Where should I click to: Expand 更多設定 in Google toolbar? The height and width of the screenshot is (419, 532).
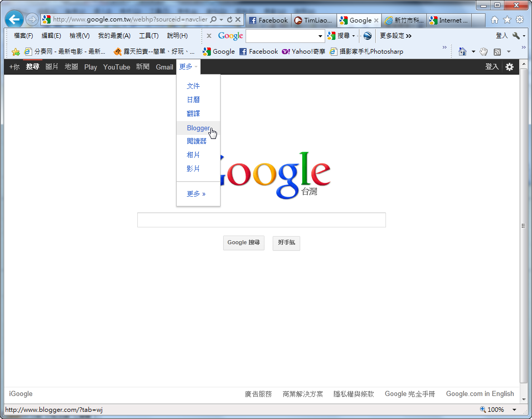[x=396, y=36]
